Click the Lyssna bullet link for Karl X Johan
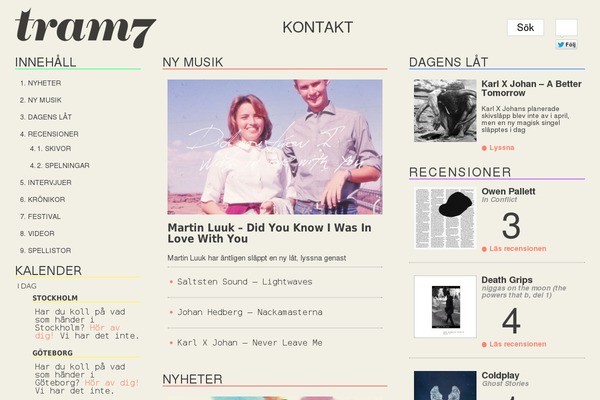The width and height of the screenshot is (600, 400). pyautogui.click(x=498, y=148)
